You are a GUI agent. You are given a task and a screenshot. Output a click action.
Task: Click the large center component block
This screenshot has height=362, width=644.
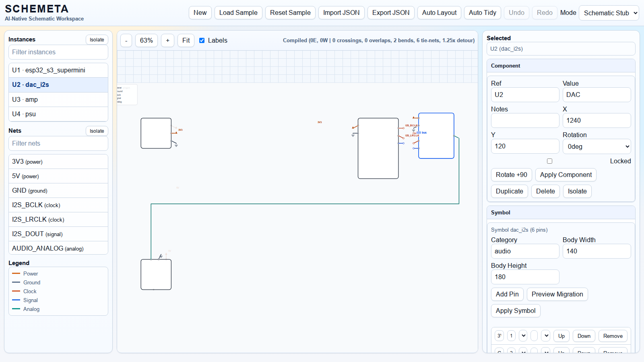[378, 148]
